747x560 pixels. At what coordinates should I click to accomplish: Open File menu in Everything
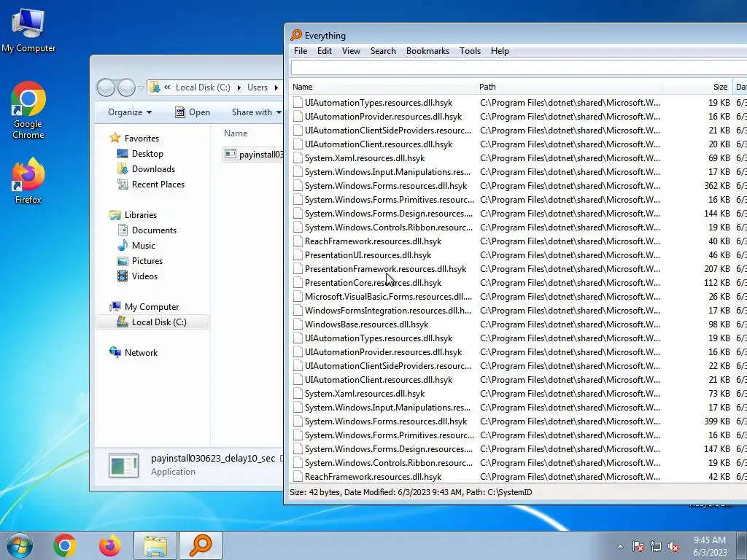pos(301,51)
